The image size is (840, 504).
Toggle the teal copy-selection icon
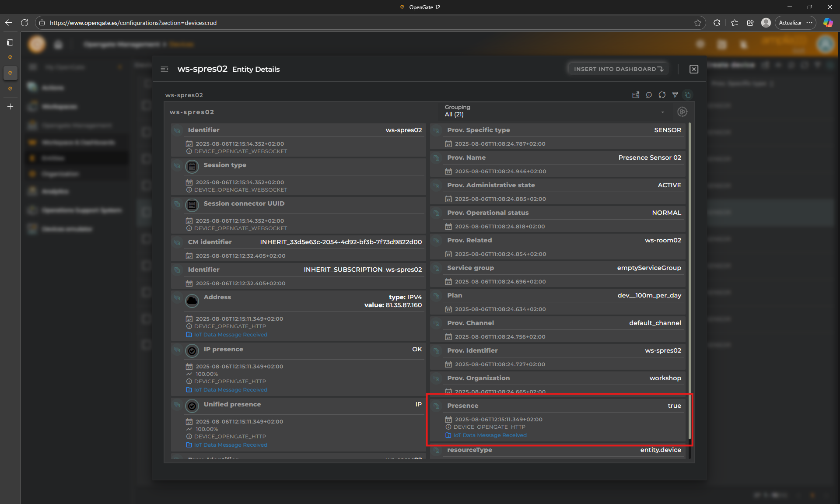[688, 94]
